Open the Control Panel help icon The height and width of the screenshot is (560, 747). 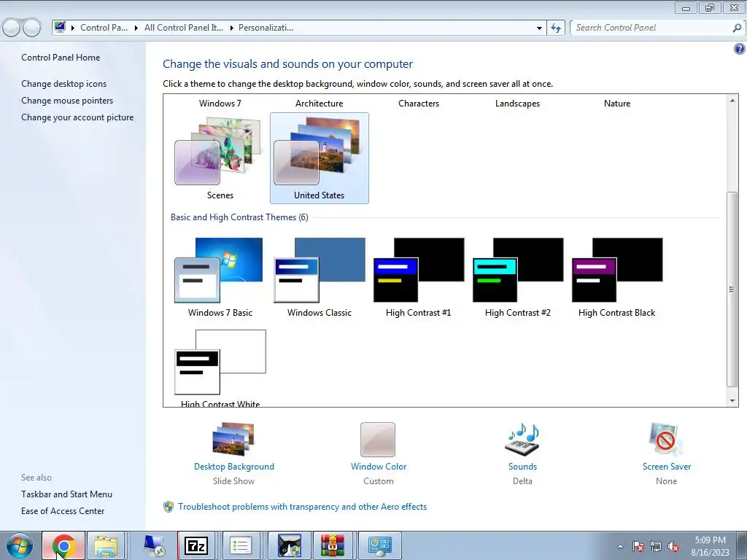[740, 49]
